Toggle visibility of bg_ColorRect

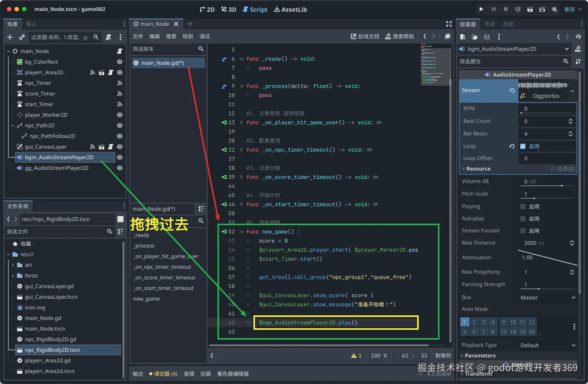(x=120, y=62)
